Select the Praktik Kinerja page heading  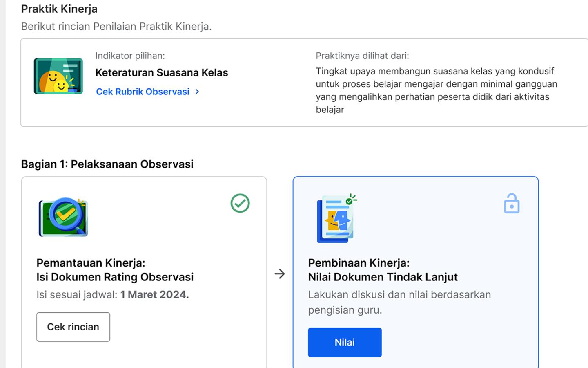click(x=59, y=9)
